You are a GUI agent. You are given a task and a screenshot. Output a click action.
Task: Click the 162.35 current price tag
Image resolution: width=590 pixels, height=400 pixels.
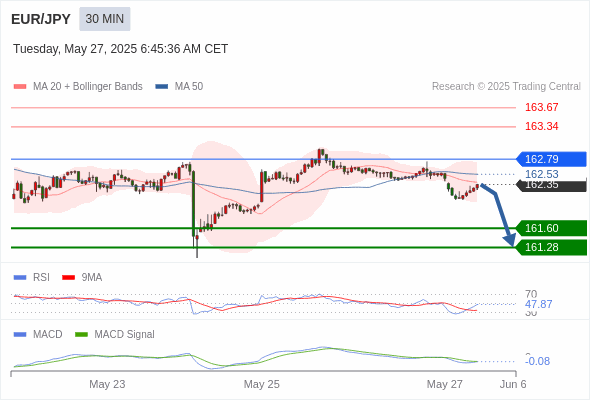551,185
